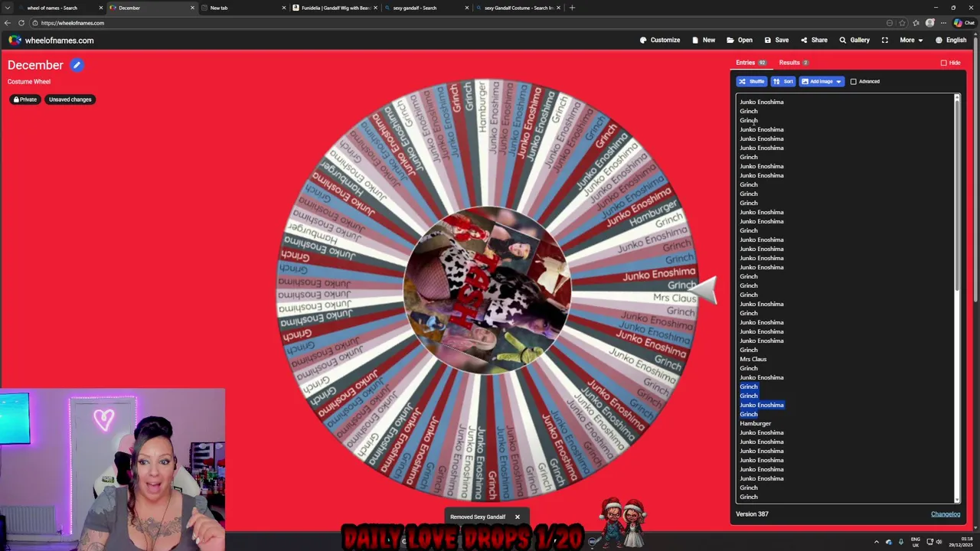The height and width of the screenshot is (551, 980).
Task: Open the Changelog link
Action: point(945,514)
